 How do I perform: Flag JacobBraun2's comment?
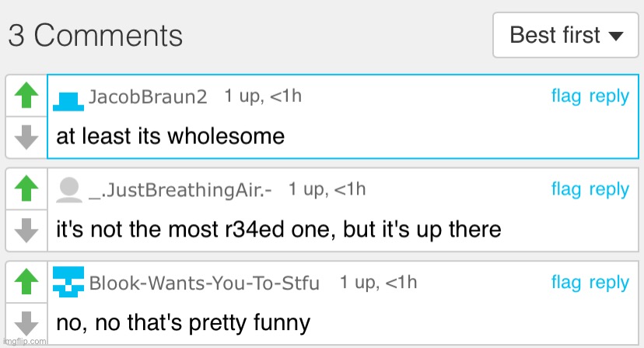click(566, 97)
